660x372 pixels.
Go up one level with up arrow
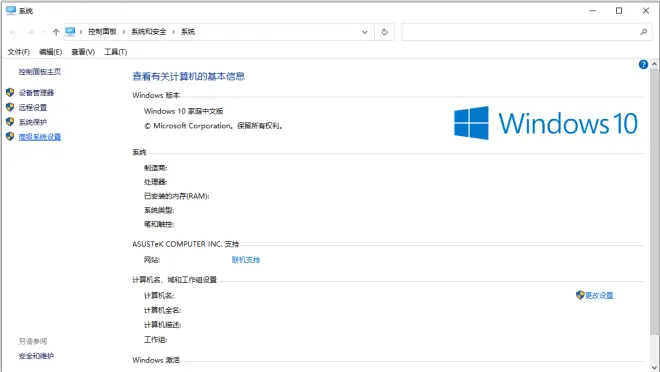pos(56,32)
